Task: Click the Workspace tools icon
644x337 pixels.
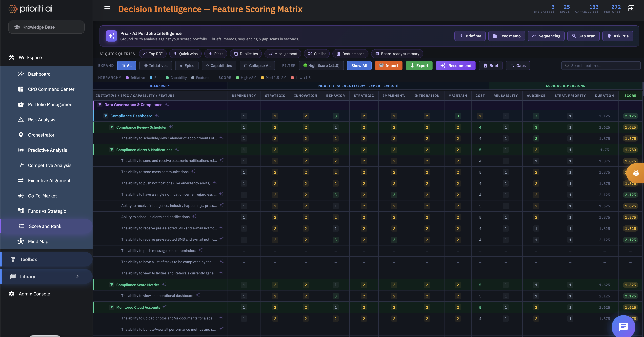Action: (x=12, y=57)
